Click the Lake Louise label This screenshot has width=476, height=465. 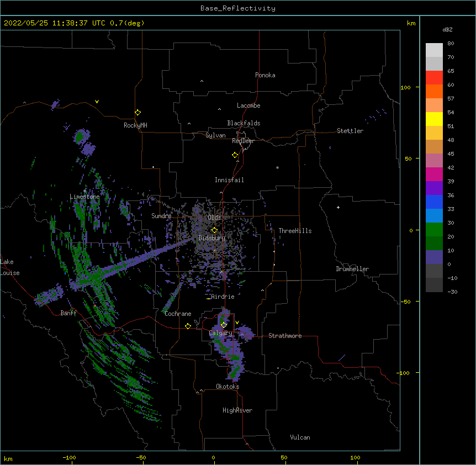(10, 267)
